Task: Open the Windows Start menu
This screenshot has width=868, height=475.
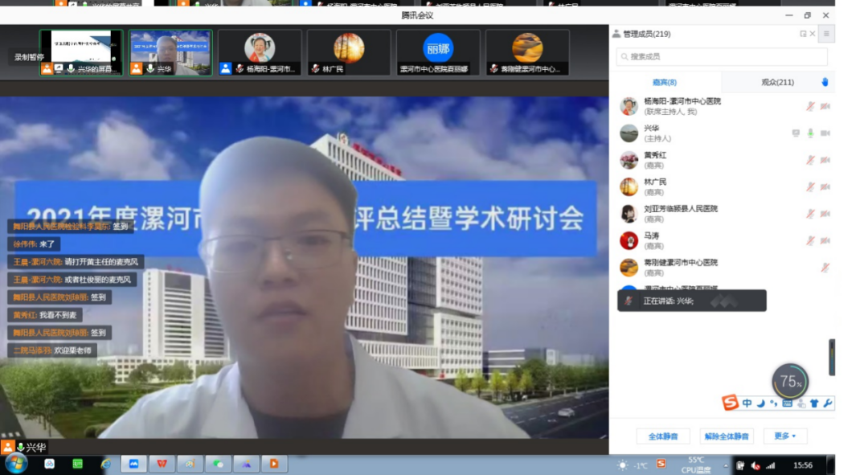Action: pos(16,464)
